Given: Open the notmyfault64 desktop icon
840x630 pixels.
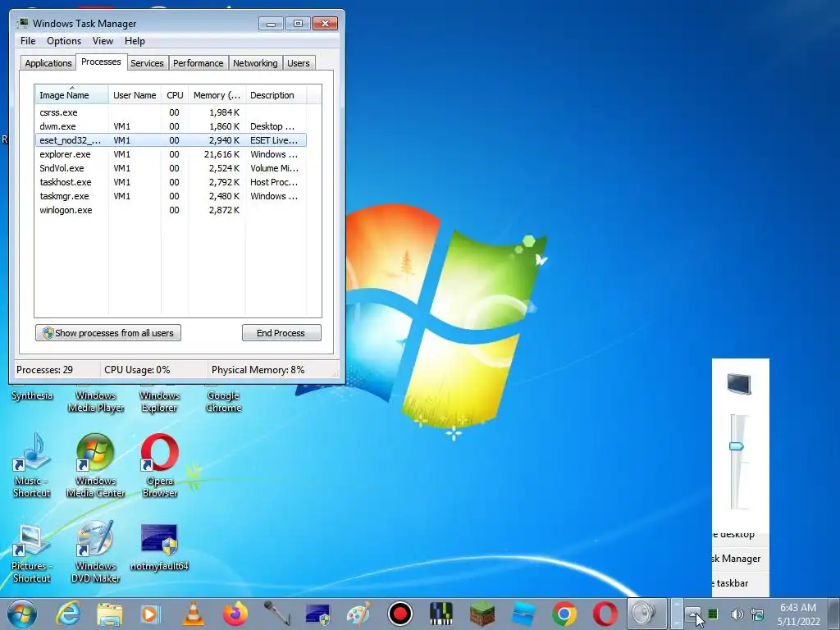Looking at the screenshot, I should (x=160, y=547).
